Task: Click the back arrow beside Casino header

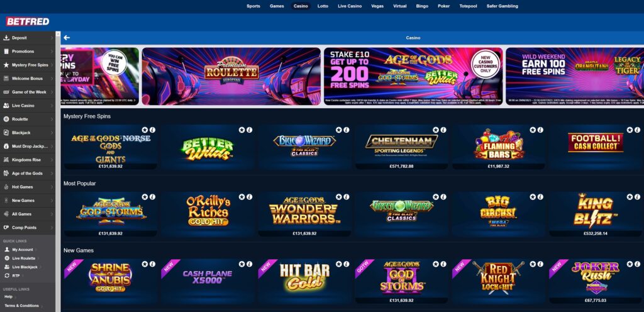Action: (x=67, y=38)
